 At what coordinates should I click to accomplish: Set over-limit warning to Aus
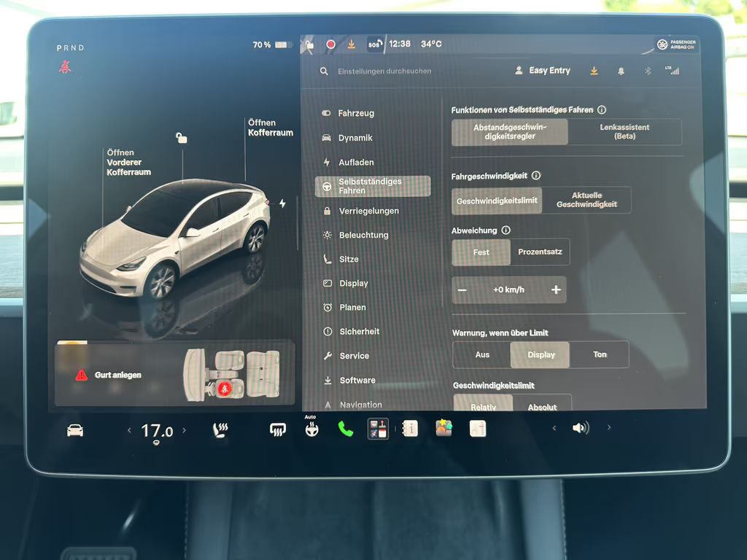coord(482,355)
